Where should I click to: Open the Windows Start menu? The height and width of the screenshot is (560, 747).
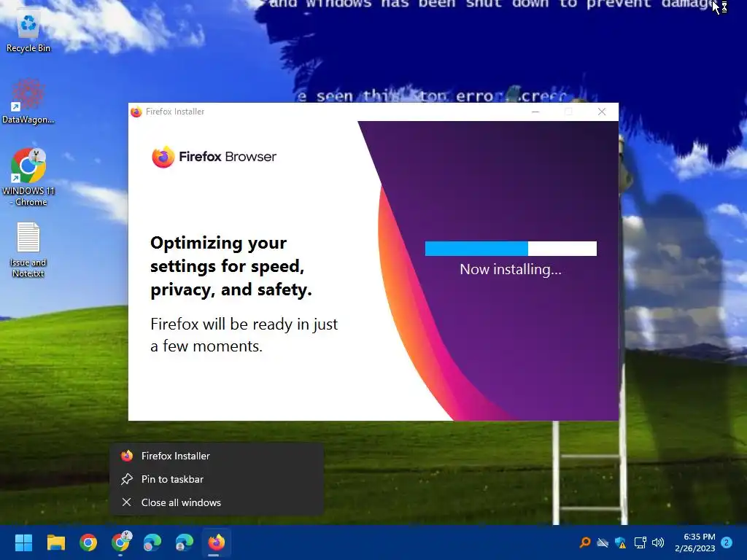tap(23, 542)
